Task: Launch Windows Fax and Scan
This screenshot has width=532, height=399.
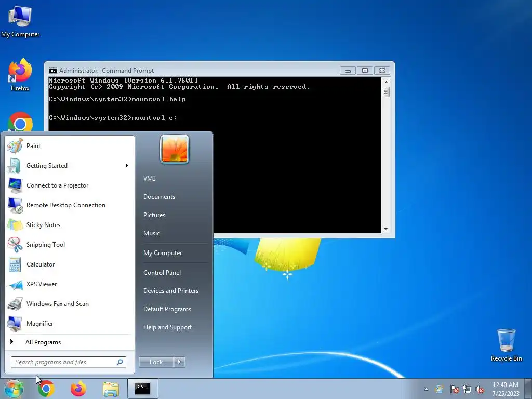Action: click(70, 304)
